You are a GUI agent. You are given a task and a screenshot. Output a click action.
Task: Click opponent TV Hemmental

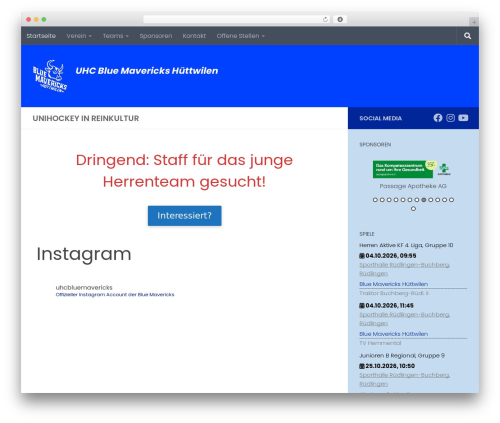380,343
